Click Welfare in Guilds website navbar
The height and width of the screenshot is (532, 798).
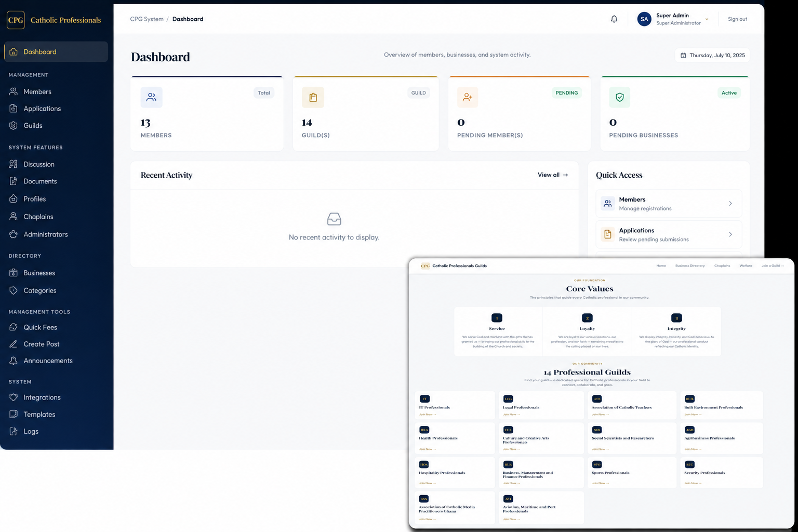pyautogui.click(x=746, y=265)
